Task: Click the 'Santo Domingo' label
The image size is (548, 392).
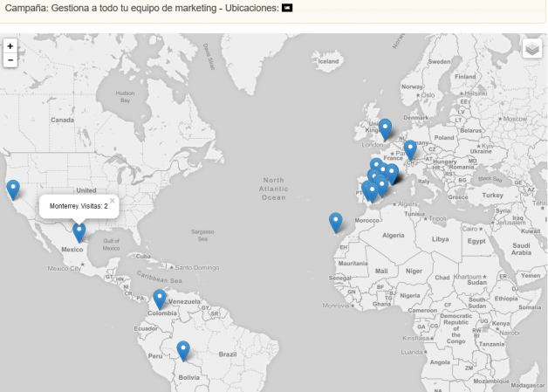Action: click(197, 267)
